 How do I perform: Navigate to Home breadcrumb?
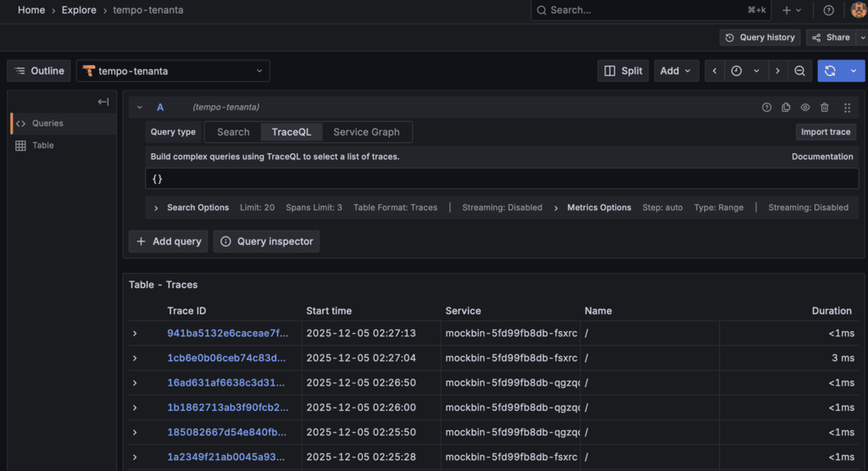pos(31,10)
